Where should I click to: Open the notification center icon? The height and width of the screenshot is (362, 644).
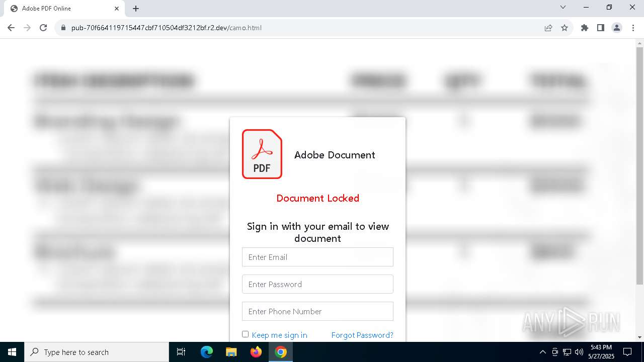(627, 352)
